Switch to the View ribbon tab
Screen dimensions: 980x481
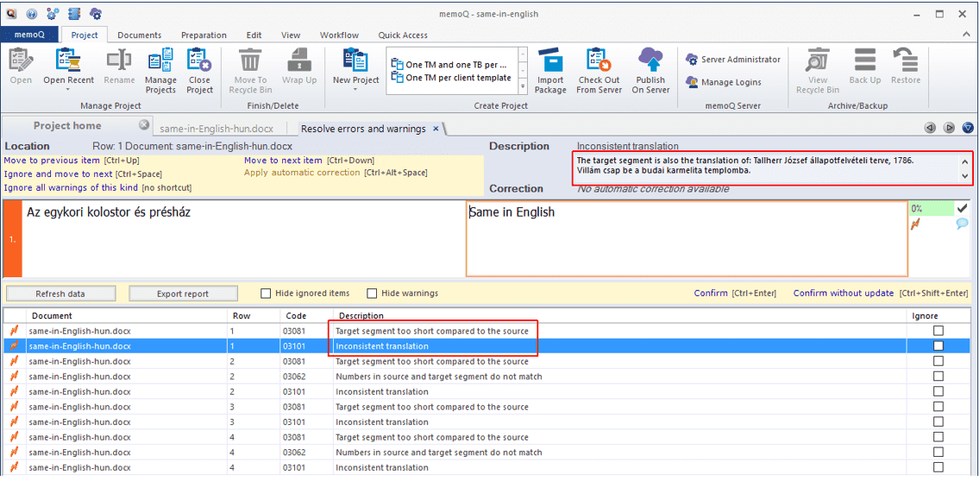pos(291,35)
